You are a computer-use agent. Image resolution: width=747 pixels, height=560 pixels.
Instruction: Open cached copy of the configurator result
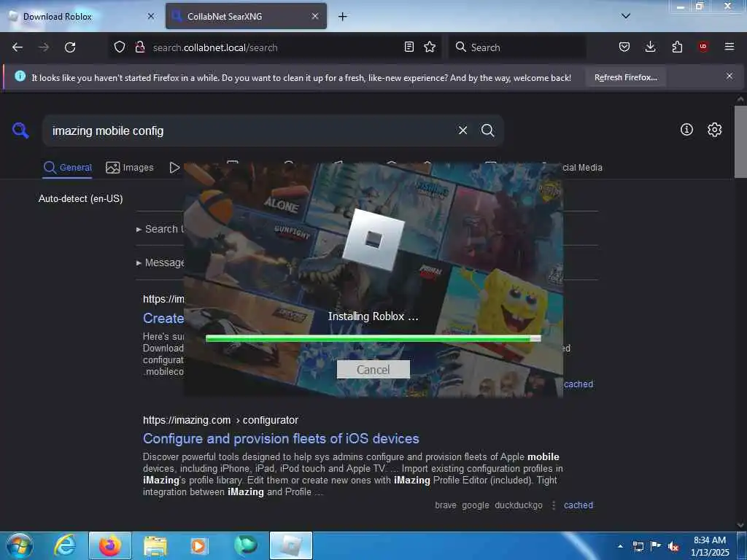coord(578,505)
